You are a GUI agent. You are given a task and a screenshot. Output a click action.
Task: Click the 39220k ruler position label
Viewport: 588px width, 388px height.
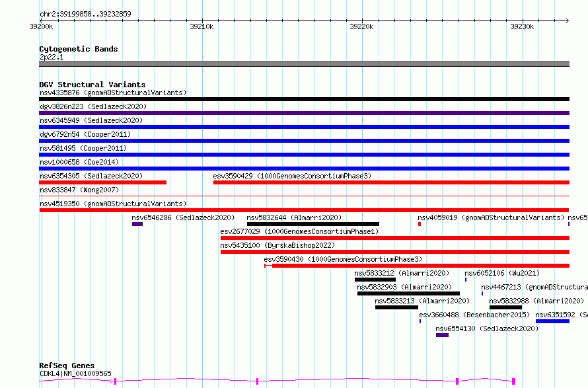(361, 26)
